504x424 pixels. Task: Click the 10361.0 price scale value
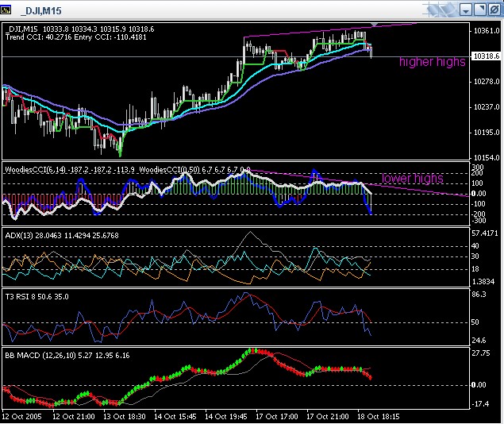pos(487,31)
